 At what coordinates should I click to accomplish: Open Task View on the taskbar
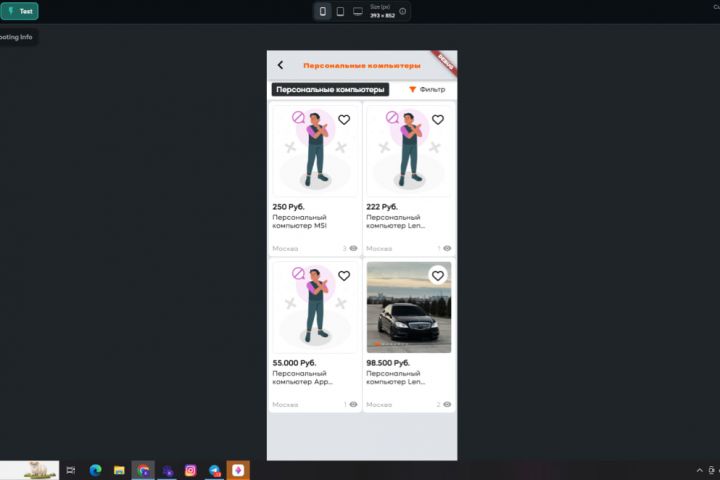71,470
